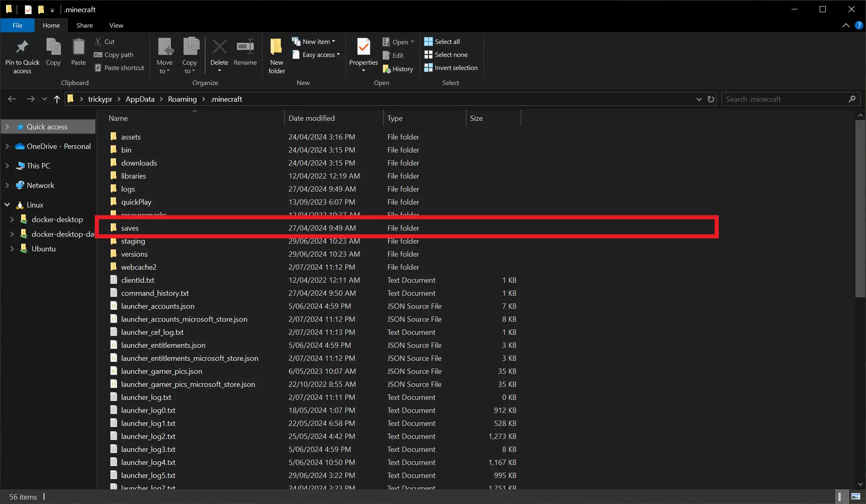Open Properties for the selection
Viewport: 866px width, 504px height.
point(363,55)
